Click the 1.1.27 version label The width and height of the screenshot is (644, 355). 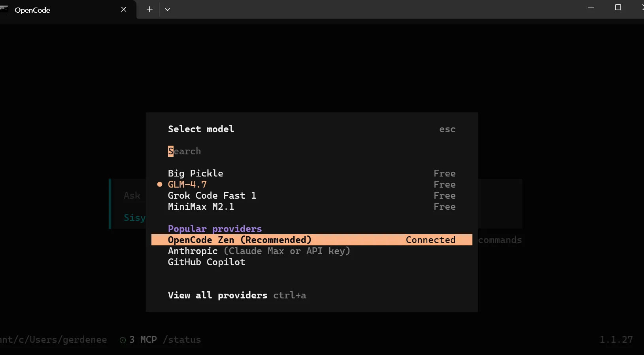(x=615, y=340)
